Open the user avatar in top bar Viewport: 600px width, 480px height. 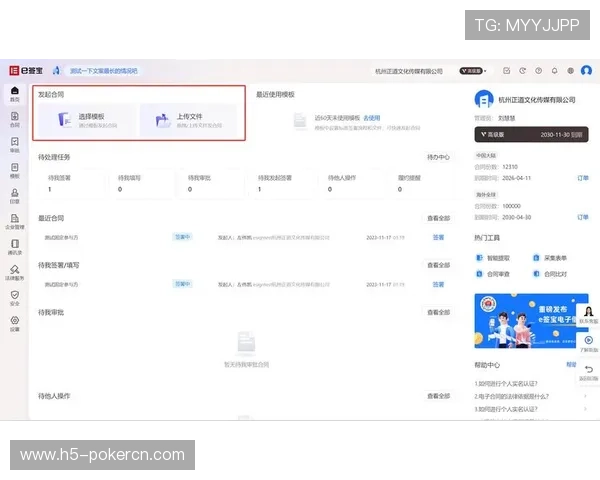[586, 70]
